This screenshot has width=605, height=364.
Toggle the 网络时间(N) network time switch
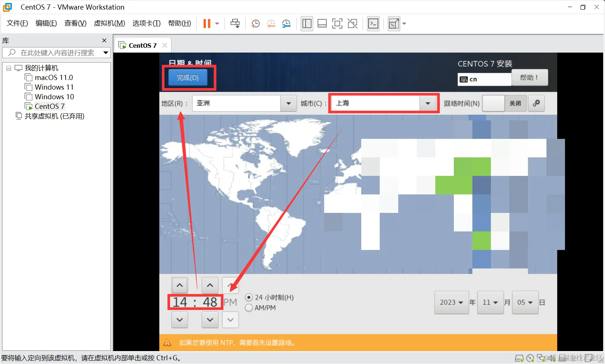[504, 103]
